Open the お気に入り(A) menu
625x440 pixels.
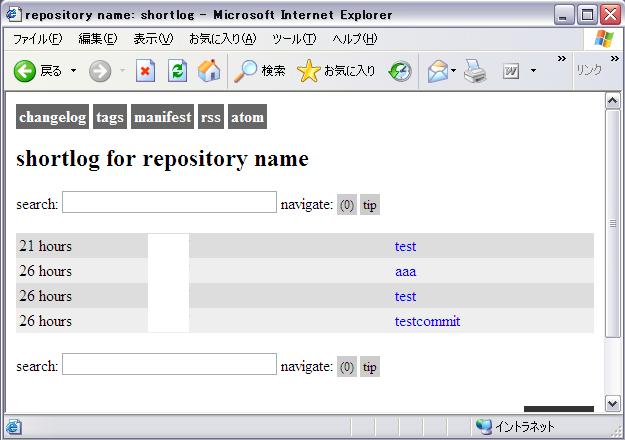click(223, 39)
